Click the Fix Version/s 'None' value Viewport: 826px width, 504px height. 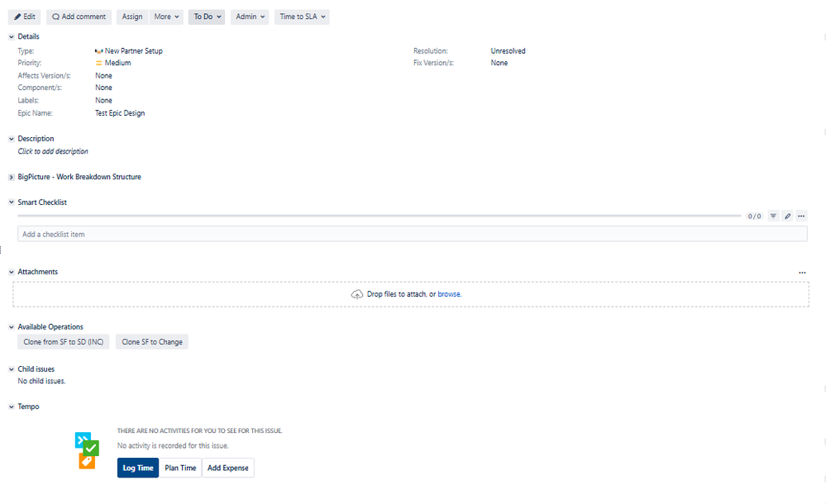499,63
